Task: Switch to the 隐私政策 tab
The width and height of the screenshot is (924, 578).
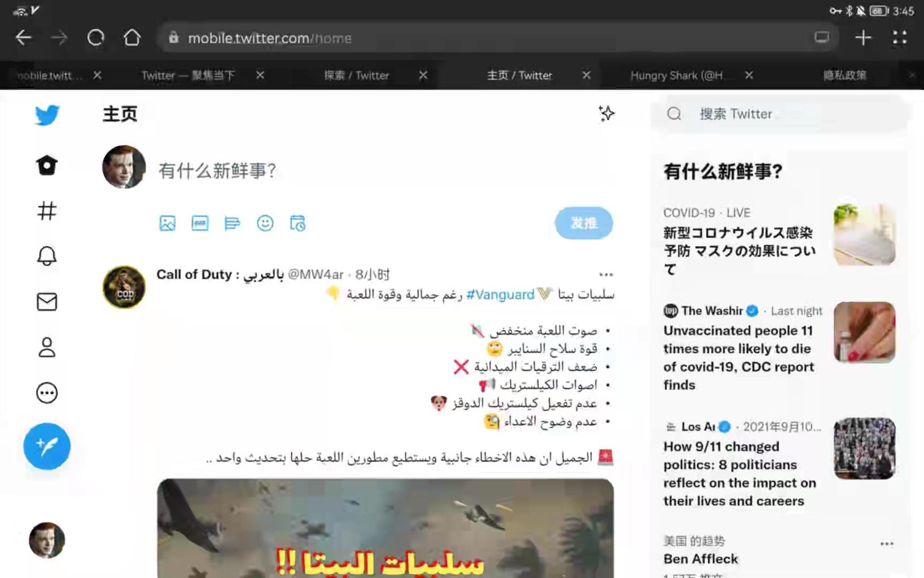Action: point(845,75)
